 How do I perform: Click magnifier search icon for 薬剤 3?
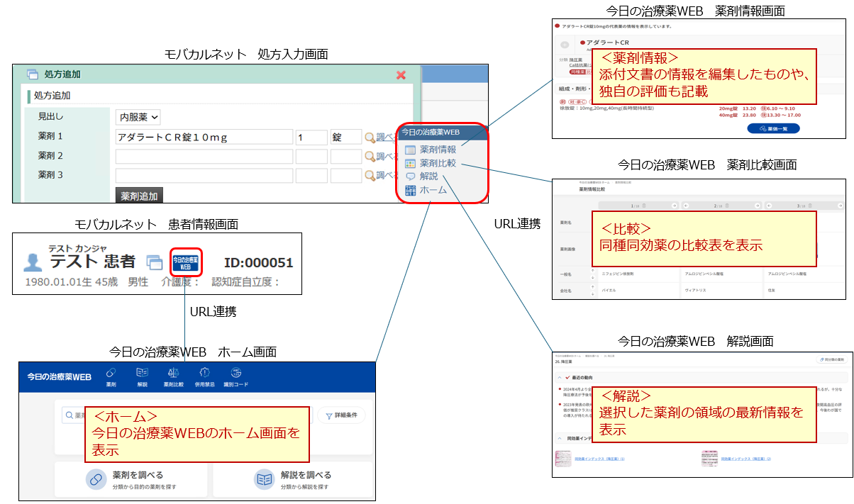(370, 176)
